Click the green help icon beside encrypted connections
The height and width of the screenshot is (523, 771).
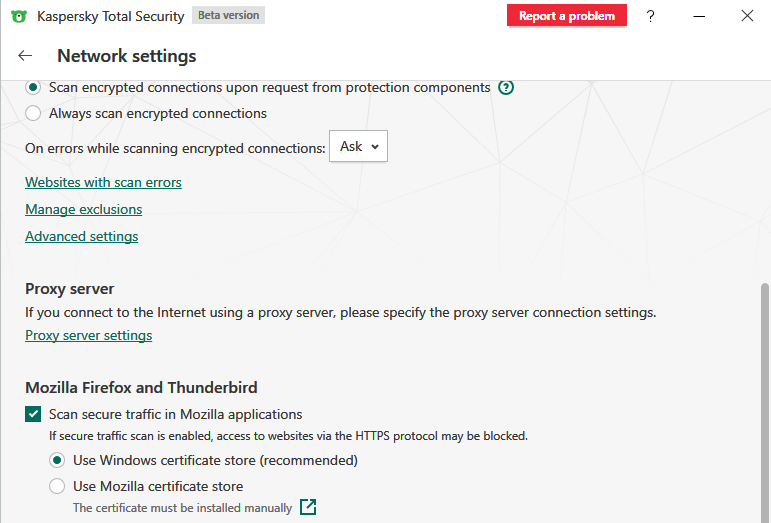(506, 87)
